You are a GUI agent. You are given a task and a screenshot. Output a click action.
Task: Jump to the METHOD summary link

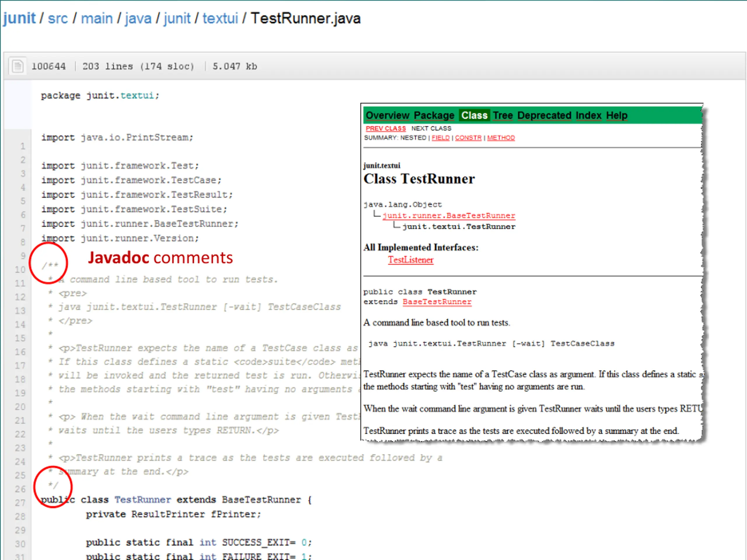(501, 138)
